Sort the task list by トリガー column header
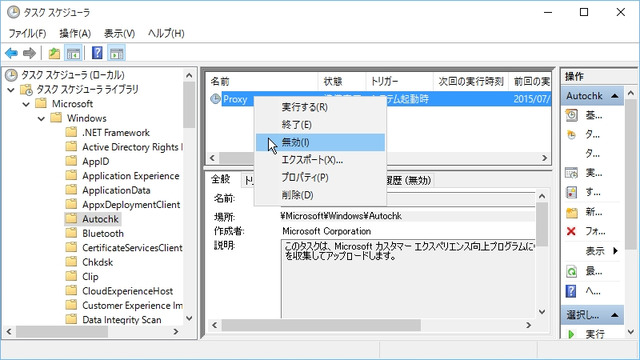 pos(399,82)
